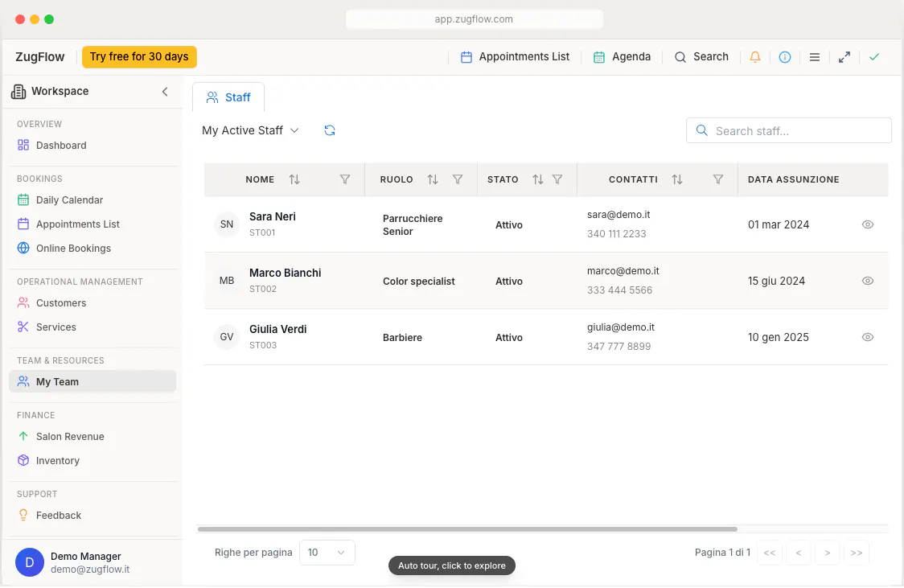Sort by STATO column

coord(538,179)
